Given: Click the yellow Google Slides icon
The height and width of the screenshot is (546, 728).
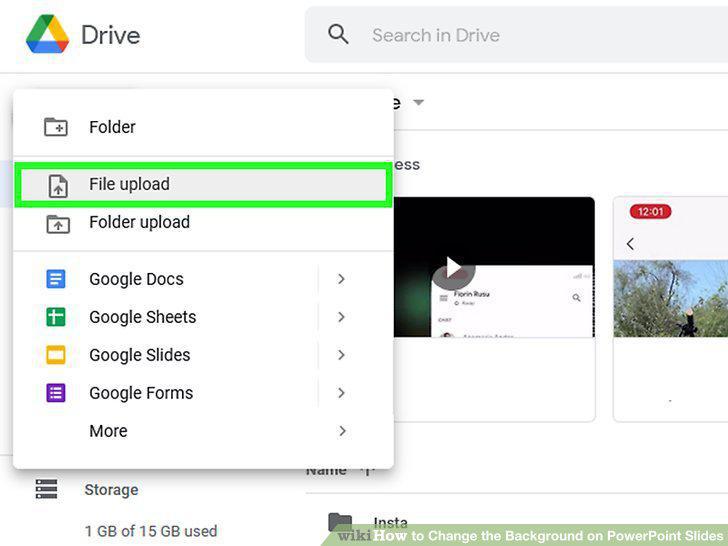Looking at the screenshot, I should point(56,355).
